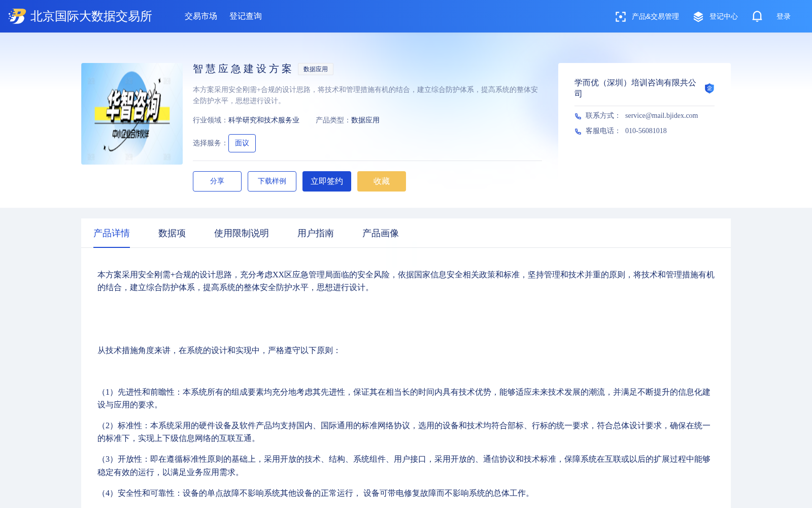Switch to the 用户指南 tab

coord(316,233)
